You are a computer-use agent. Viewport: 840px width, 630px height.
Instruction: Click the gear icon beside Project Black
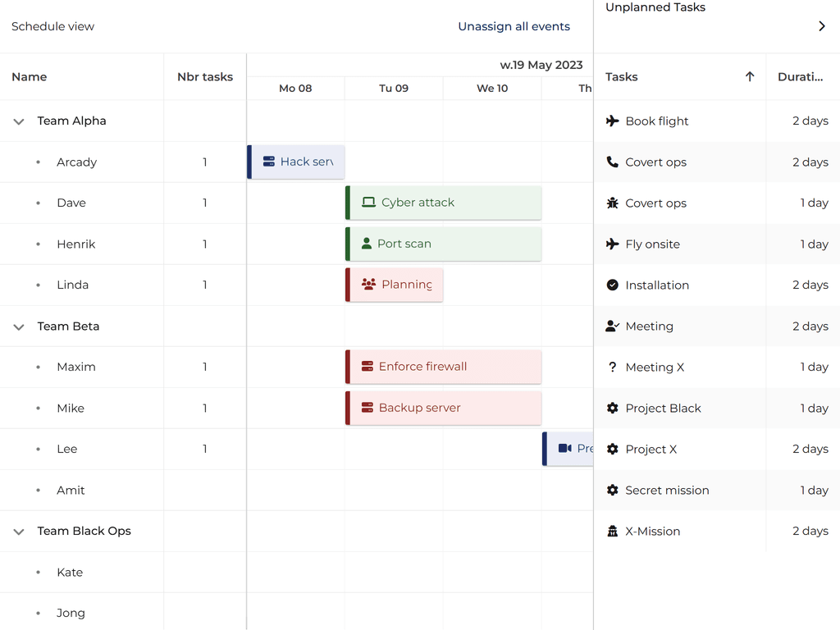[x=612, y=409]
